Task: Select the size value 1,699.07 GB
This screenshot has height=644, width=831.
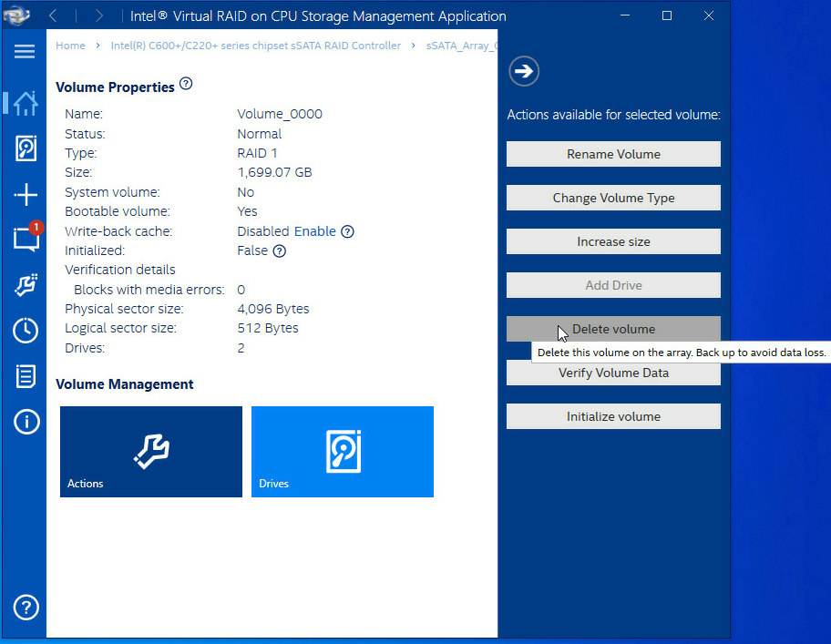Action: click(x=274, y=172)
